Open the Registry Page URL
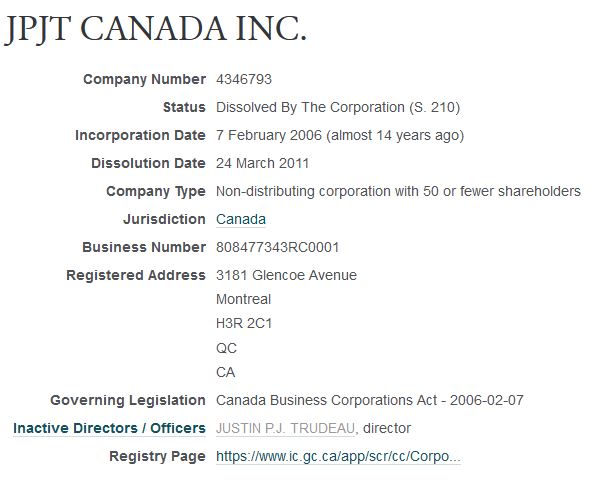The height and width of the screenshot is (485, 594). pos(338,456)
